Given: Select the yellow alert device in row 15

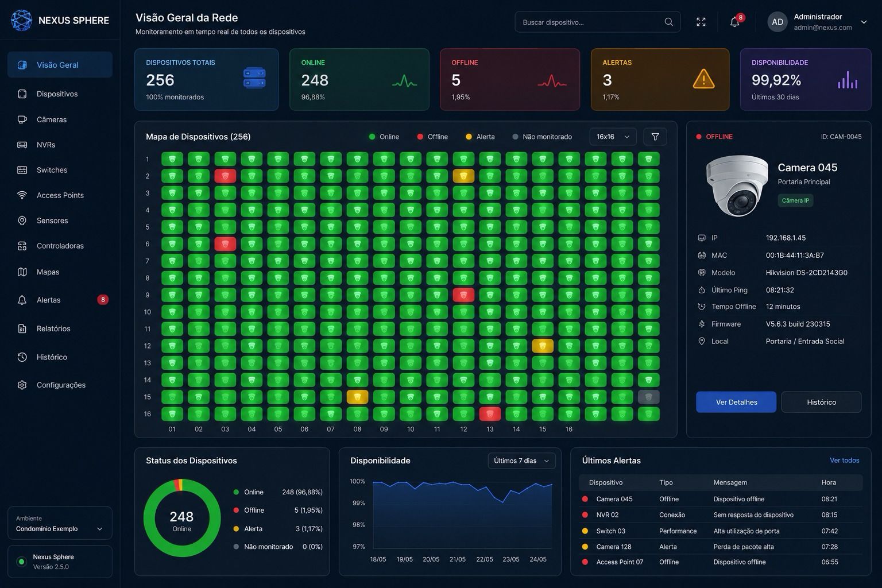Looking at the screenshot, I should click(x=357, y=397).
